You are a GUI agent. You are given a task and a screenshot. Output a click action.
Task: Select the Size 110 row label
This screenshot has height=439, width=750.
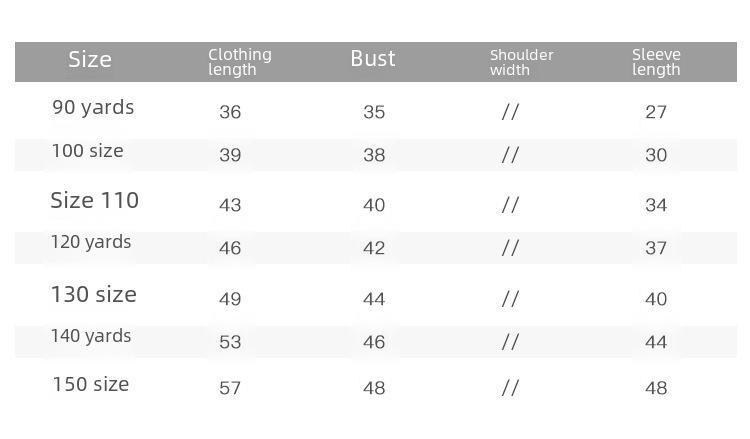(x=95, y=200)
